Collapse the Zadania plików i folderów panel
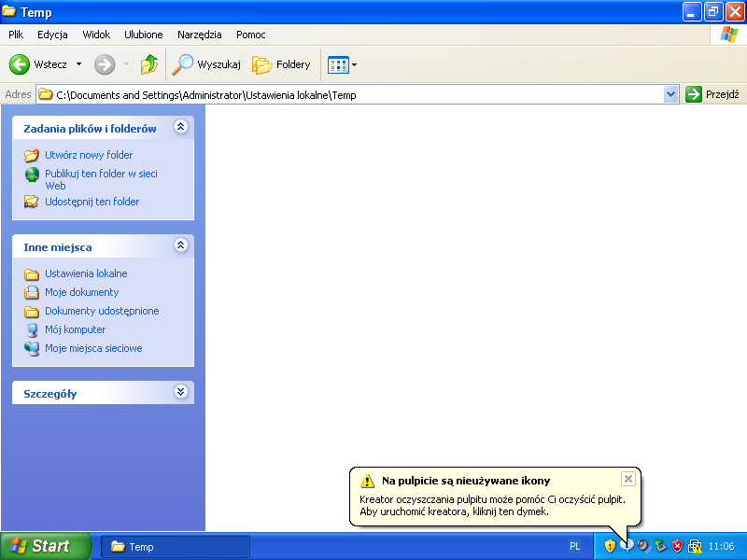747x560 pixels. click(180, 127)
